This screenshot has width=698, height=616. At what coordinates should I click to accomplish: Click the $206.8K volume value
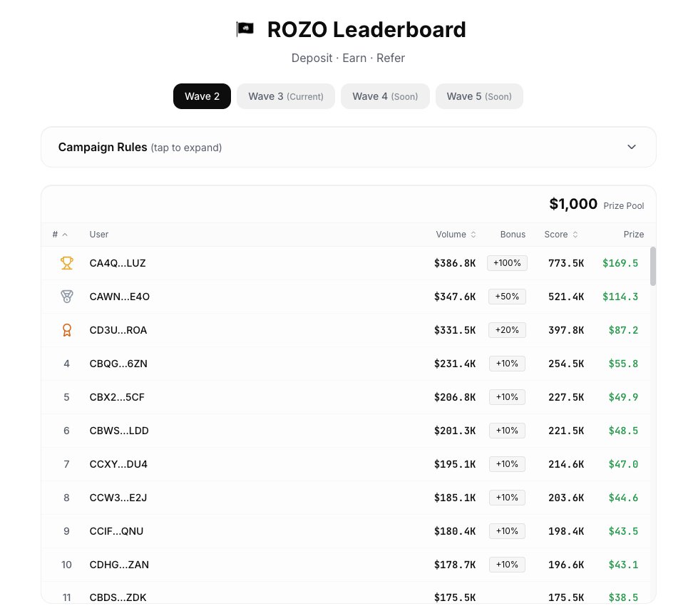pyautogui.click(x=455, y=397)
